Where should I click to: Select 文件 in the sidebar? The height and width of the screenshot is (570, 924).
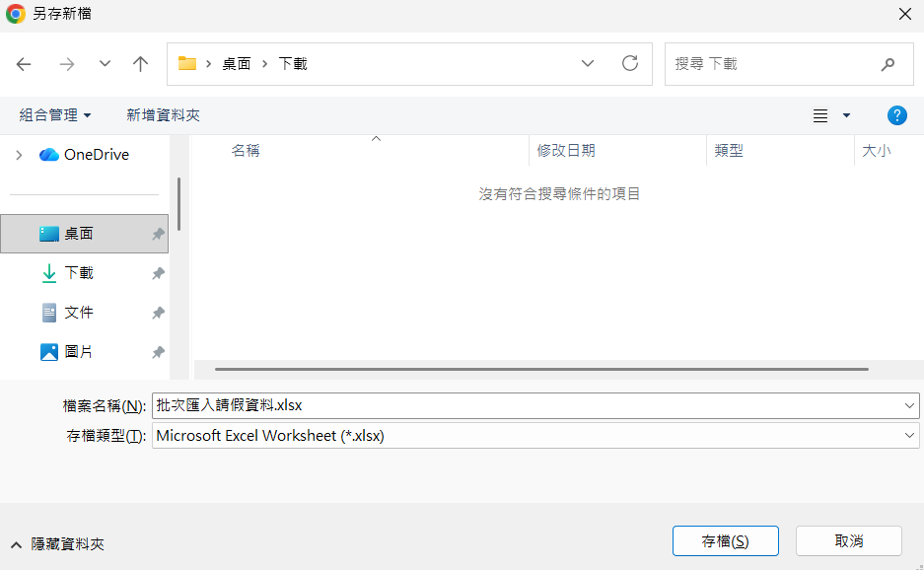[x=79, y=313]
